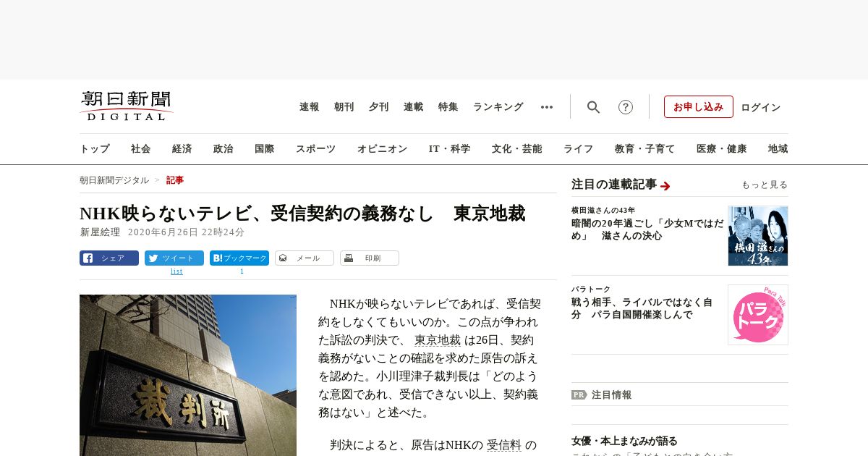Go to the ライフ section
The image size is (868, 456).
tap(579, 149)
